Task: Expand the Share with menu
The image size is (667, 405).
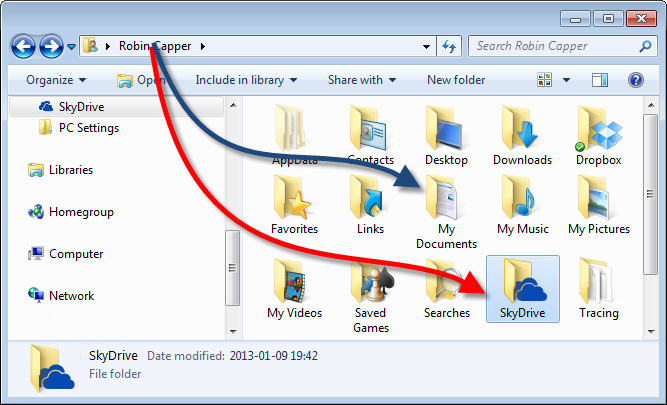Action: pos(361,80)
